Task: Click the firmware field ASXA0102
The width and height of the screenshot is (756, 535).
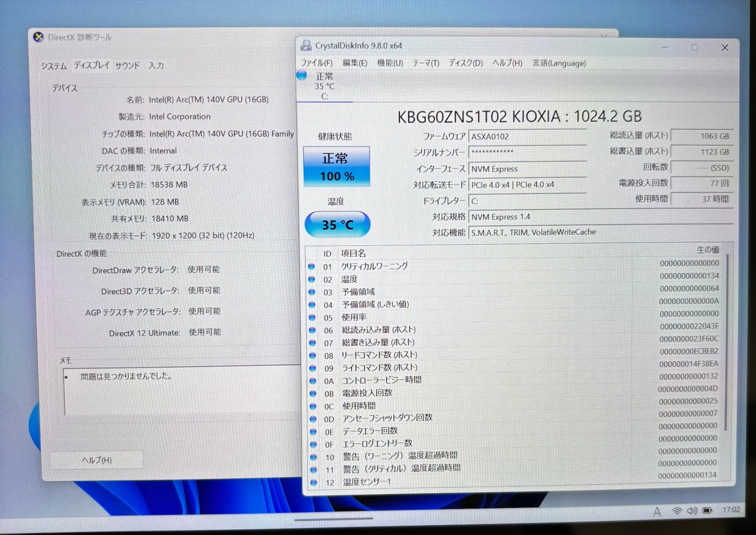Action: (527, 137)
